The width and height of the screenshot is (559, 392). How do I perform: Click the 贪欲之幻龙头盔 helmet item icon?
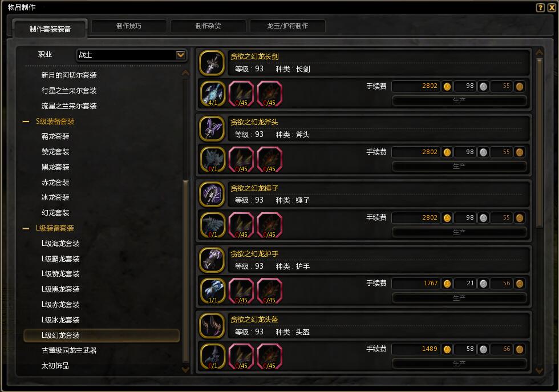click(x=212, y=326)
